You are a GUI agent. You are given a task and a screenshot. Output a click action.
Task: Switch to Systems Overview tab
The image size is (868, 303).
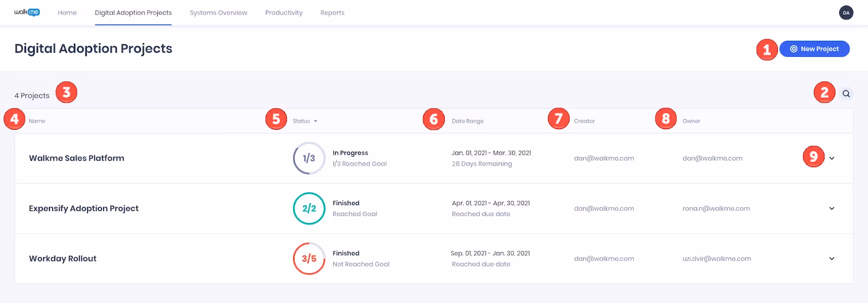(219, 12)
